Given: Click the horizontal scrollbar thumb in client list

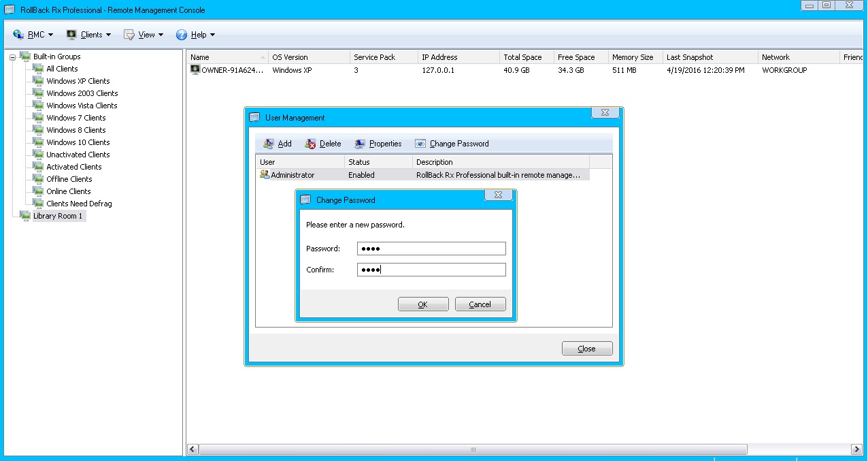Looking at the screenshot, I should click(473, 449).
